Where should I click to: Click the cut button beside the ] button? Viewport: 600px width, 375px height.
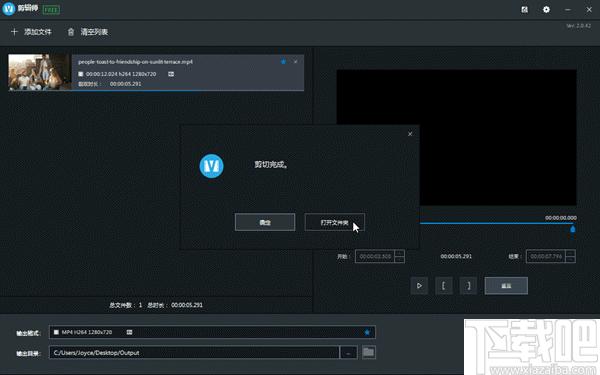pos(506,286)
